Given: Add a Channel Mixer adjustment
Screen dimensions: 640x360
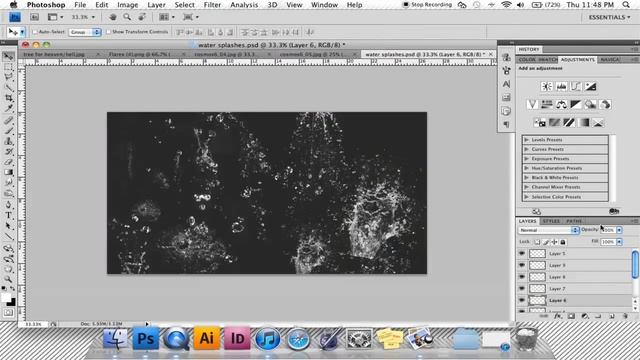Looking at the screenshot, I should click(x=605, y=104).
